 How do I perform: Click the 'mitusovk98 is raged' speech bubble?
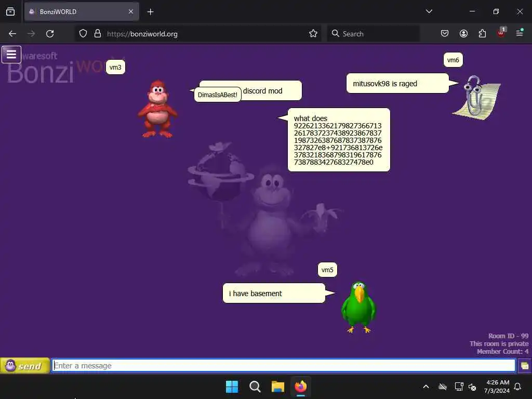[397, 84]
